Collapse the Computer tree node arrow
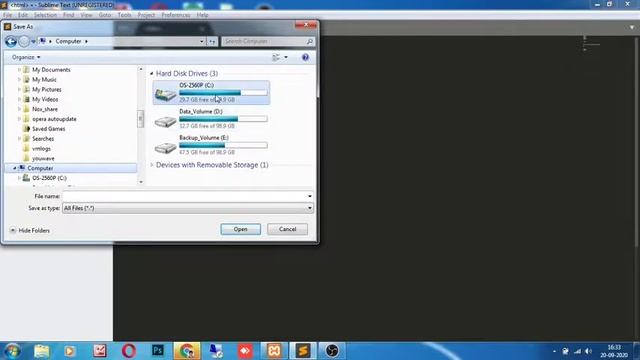The width and height of the screenshot is (640, 360). click(14, 168)
